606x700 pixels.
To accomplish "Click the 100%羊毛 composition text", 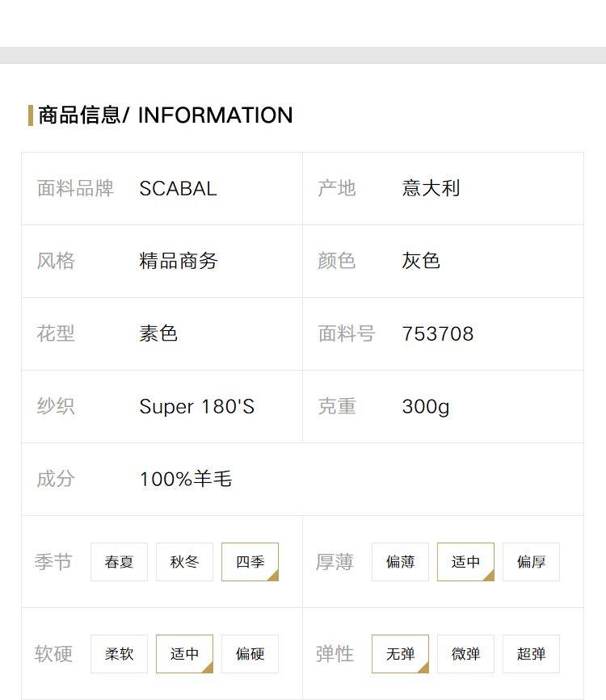I will pyautogui.click(x=186, y=479).
